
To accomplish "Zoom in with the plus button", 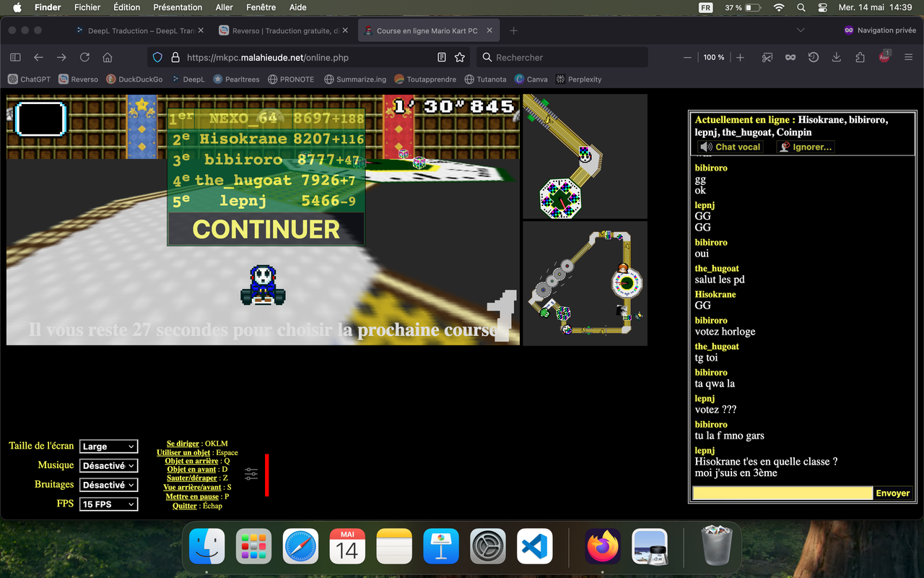I will point(740,57).
